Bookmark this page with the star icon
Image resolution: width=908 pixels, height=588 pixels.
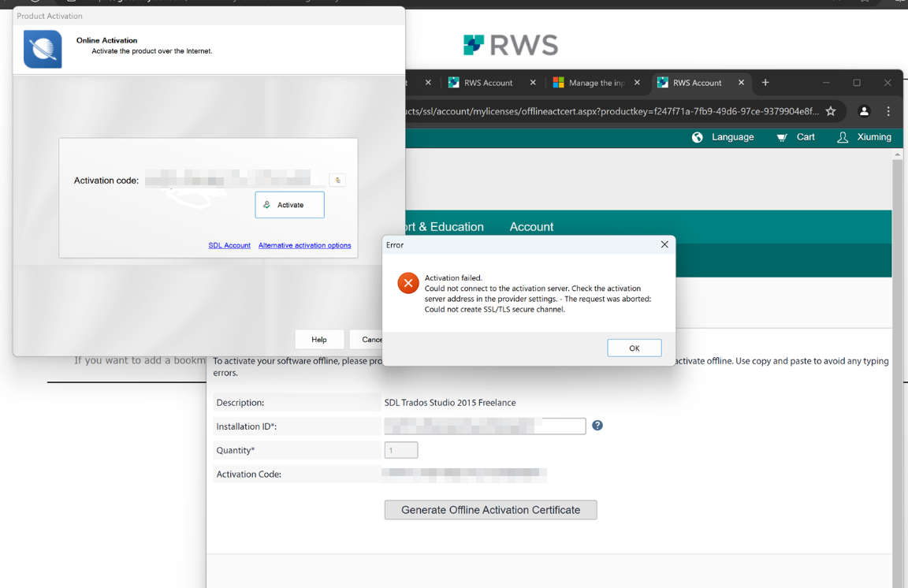(831, 111)
